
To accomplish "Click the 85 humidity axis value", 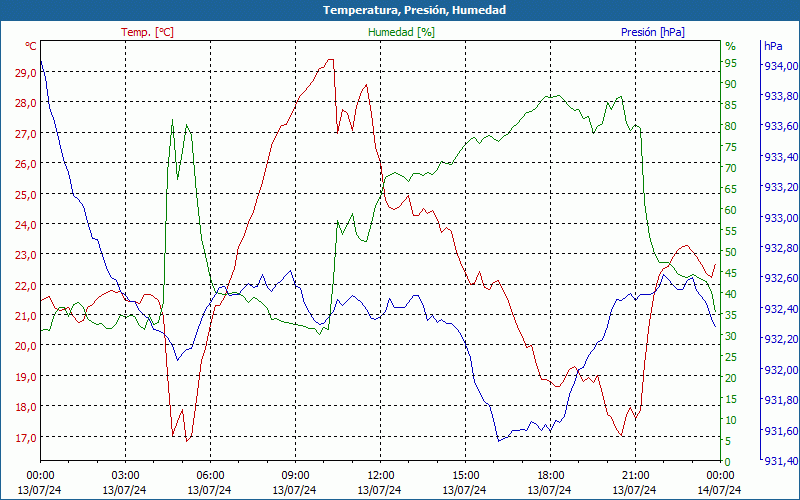I will (731, 105).
